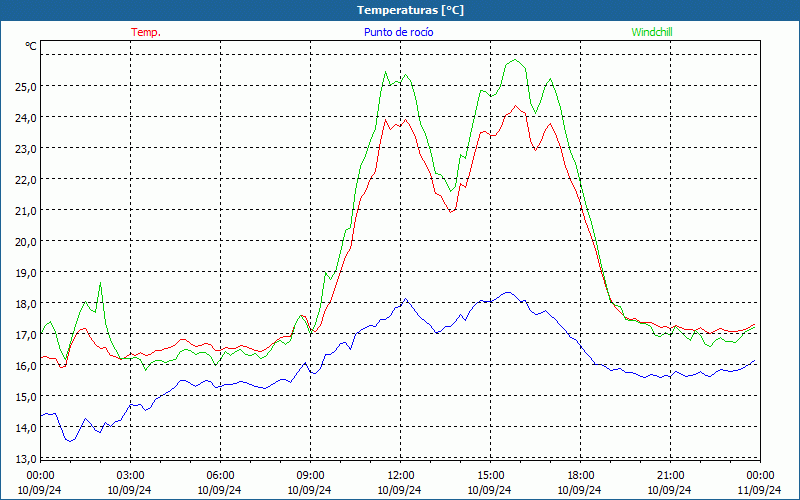800x500 pixels.
Task: Click the 21:00 time axis label
Action: [x=670, y=476]
